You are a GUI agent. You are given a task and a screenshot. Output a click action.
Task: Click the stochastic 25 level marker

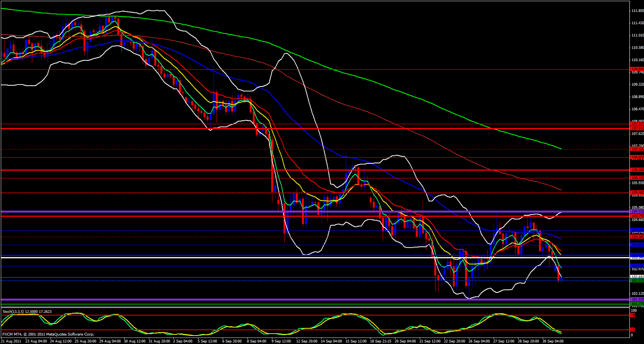click(x=633, y=330)
